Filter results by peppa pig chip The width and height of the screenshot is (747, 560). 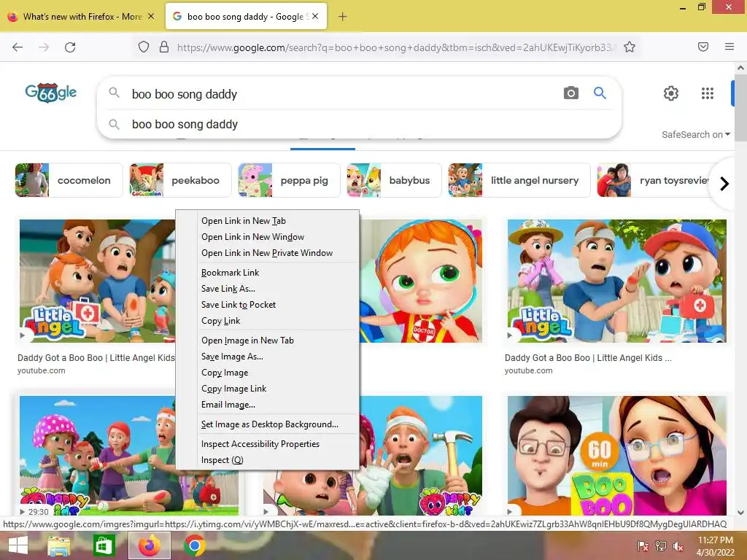pos(289,181)
